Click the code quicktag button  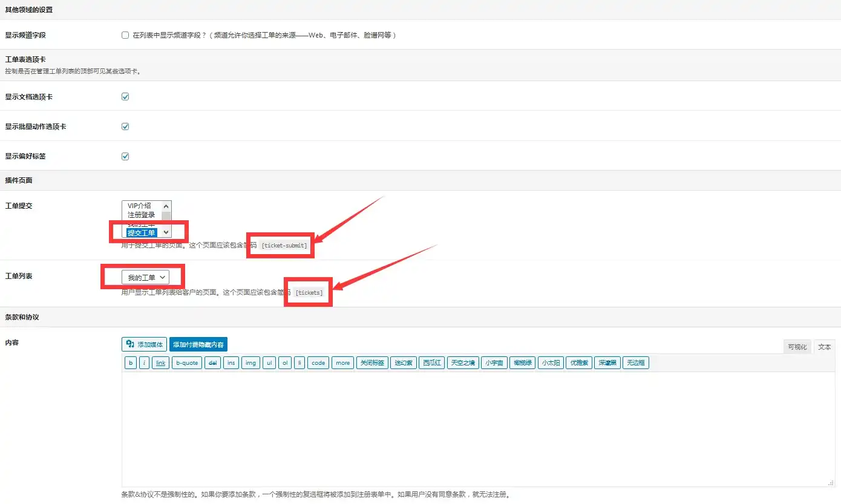318,363
